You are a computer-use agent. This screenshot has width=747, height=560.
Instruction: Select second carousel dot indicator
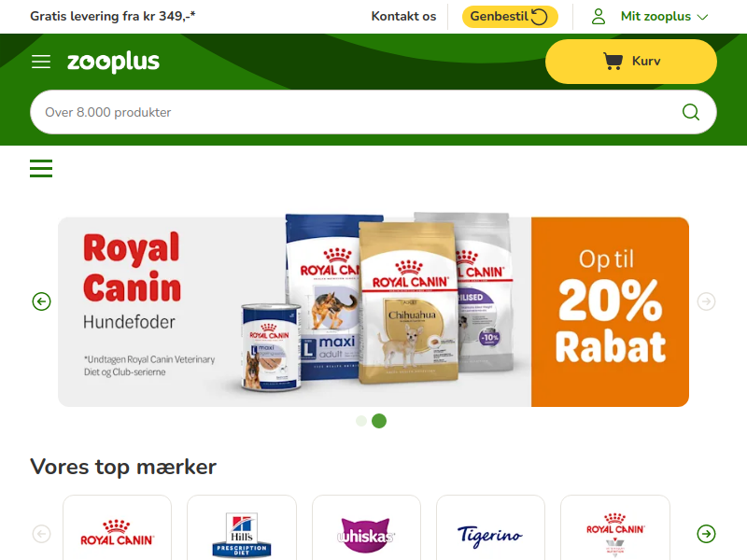pyautogui.click(x=379, y=421)
